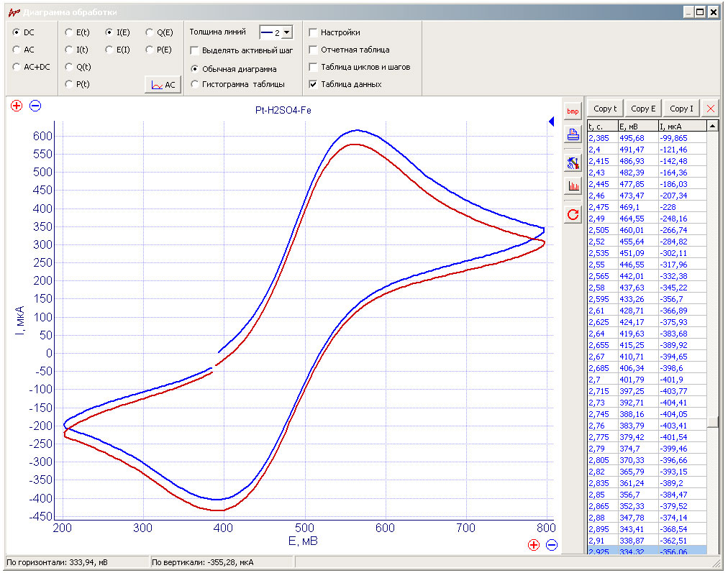
Task: Choose P(E) plot type
Action: pos(150,49)
